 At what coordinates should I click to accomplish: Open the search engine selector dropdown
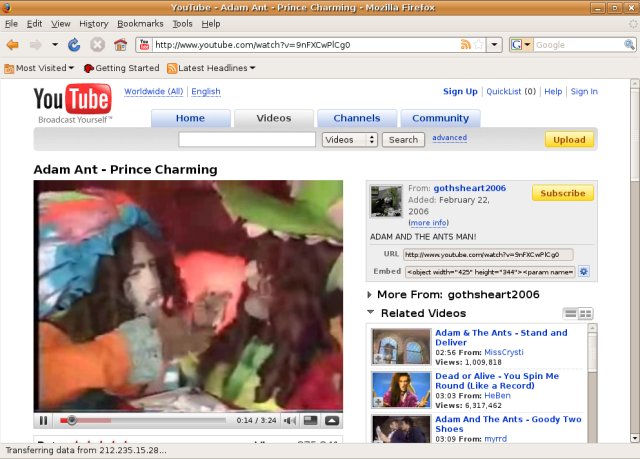(x=521, y=44)
